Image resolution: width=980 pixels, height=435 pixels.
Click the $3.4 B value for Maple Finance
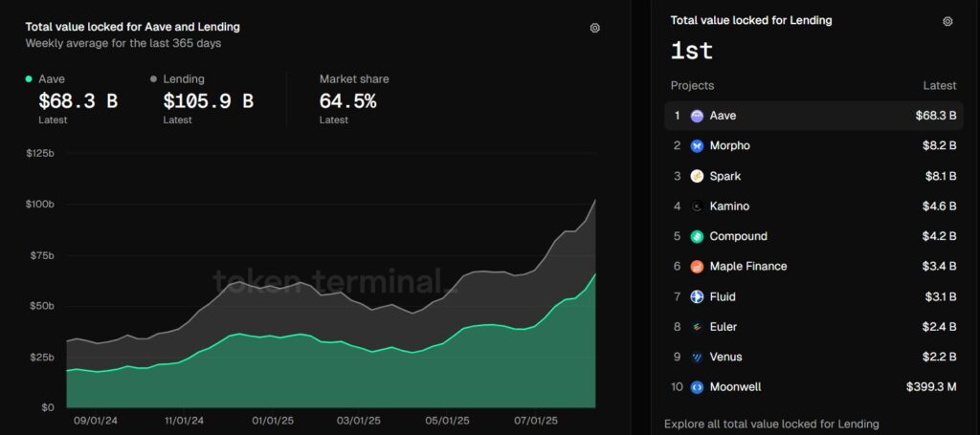pos(941,267)
